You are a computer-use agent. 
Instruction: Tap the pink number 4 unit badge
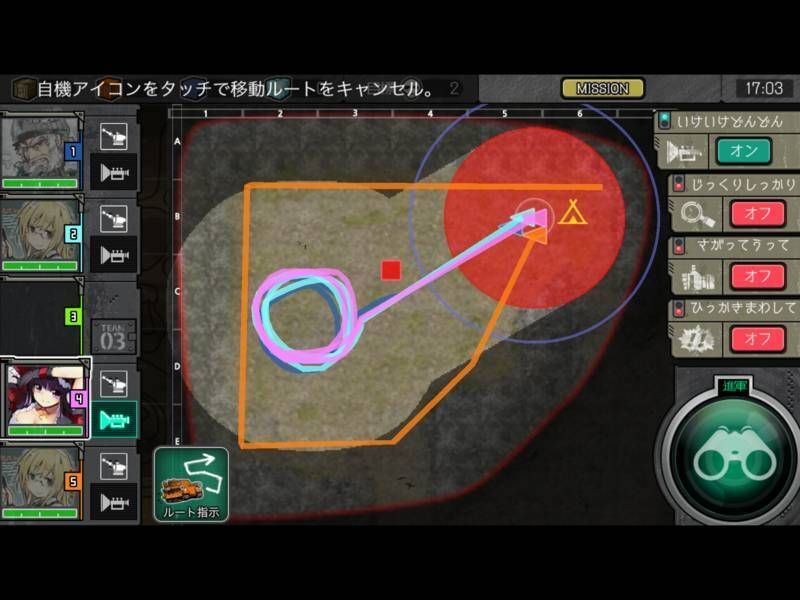(78, 398)
